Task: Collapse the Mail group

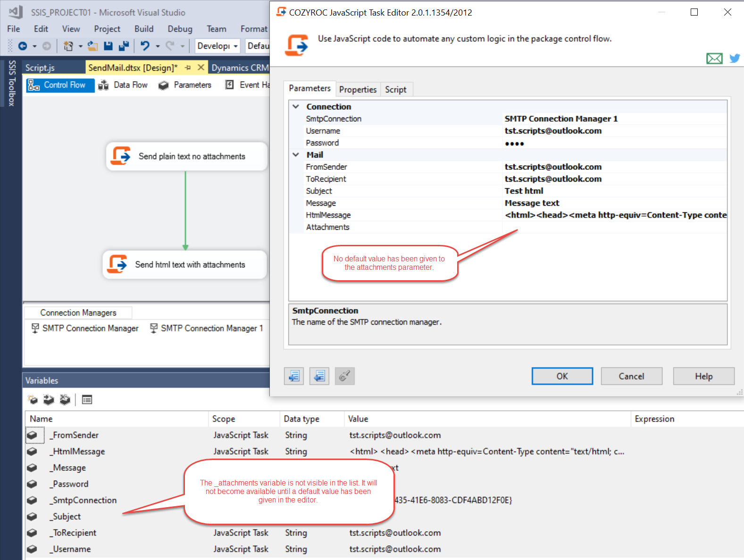Action: (296, 155)
